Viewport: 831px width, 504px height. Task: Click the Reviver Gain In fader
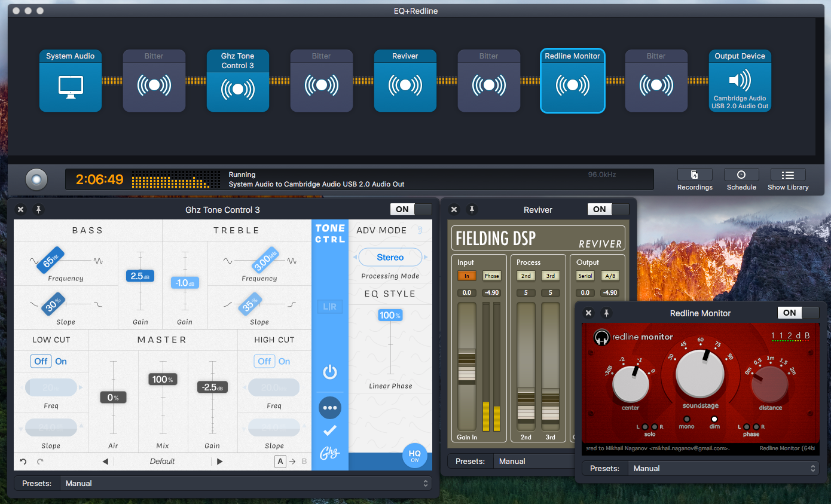(x=467, y=366)
